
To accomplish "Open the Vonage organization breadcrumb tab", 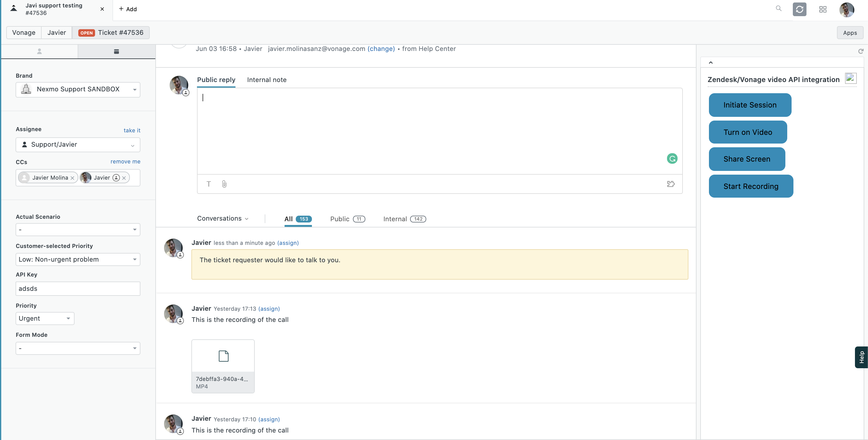I will click(x=24, y=33).
